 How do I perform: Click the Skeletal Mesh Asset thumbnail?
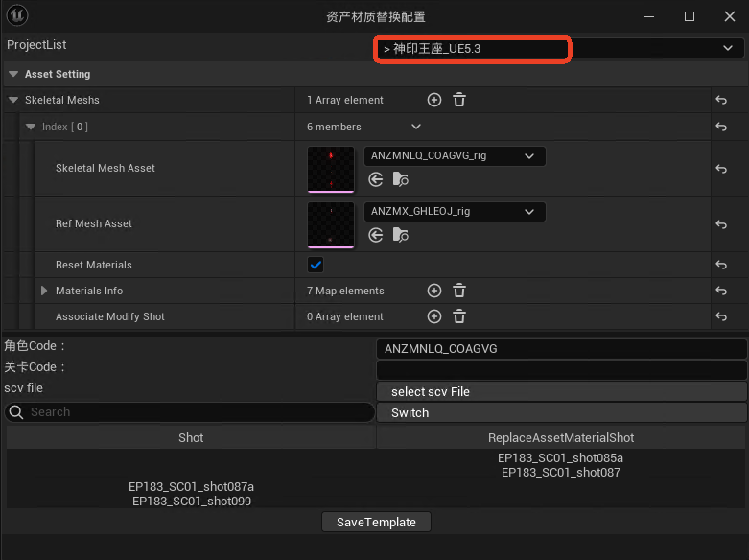pyautogui.click(x=331, y=169)
